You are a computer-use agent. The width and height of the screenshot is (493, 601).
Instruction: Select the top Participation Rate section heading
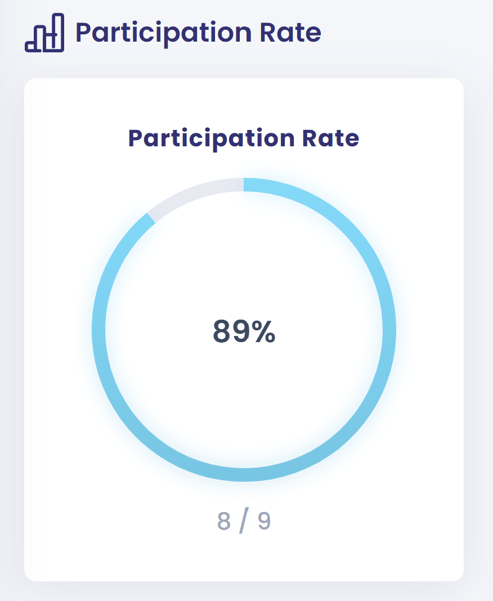click(x=198, y=33)
